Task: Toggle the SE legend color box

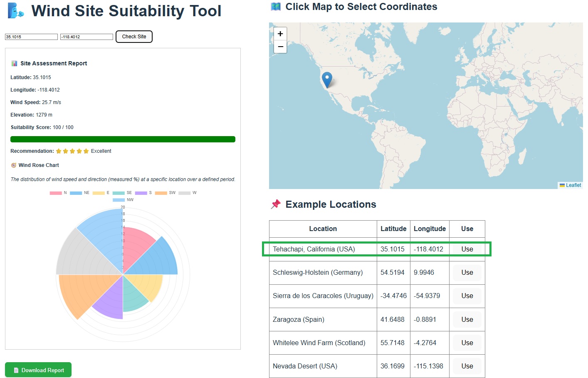Action: 119,193
